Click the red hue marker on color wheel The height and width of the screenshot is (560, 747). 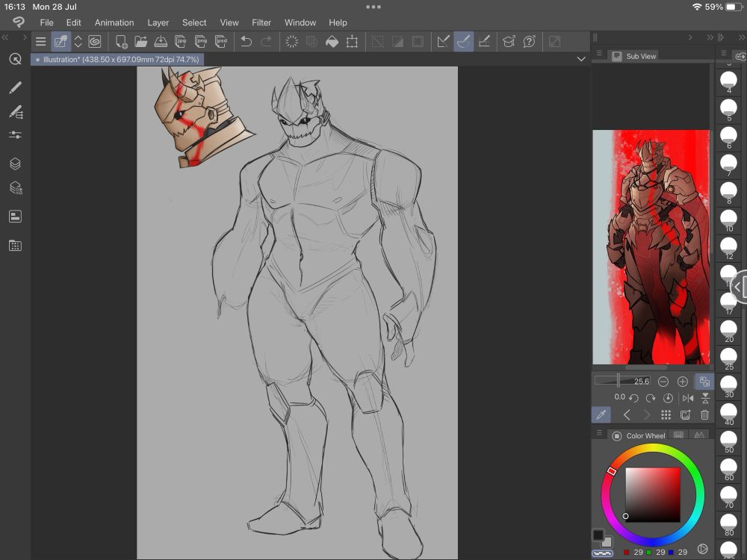(612, 471)
